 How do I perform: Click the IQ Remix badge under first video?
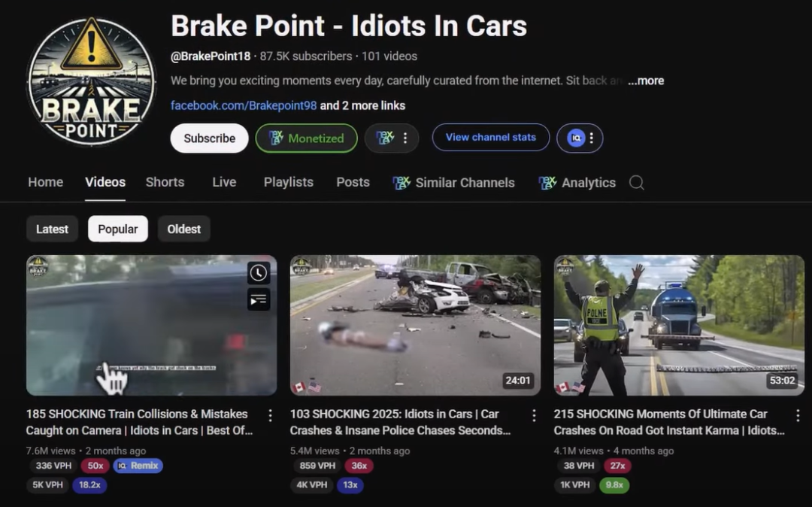click(x=138, y=466)
